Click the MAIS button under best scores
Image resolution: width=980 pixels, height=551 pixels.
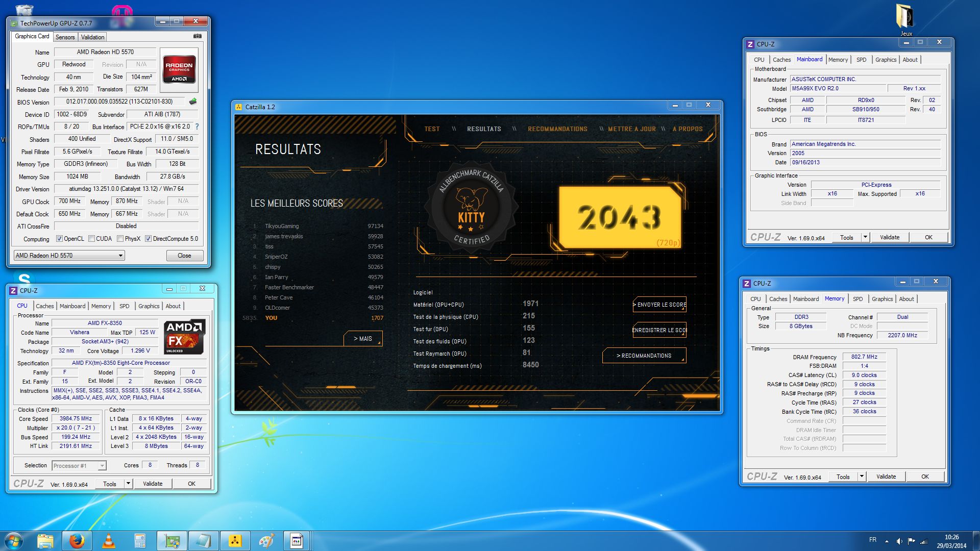coord(363,339)
